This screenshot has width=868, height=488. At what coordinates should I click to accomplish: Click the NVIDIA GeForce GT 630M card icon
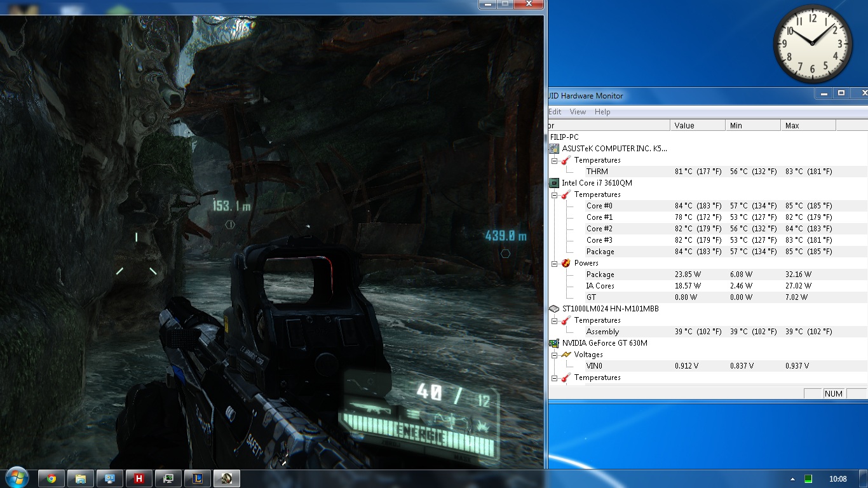tap(554, 343)
